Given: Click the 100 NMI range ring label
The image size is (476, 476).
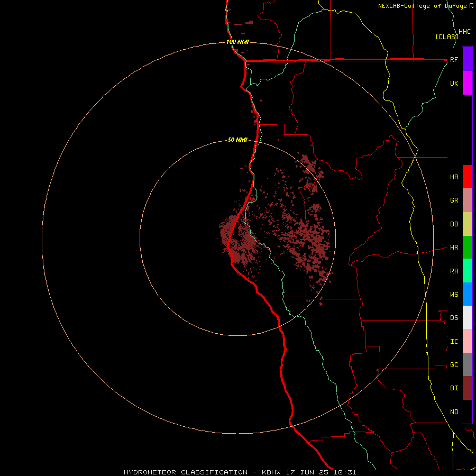Looking at the screenshot, I should [x=237, y=42].
